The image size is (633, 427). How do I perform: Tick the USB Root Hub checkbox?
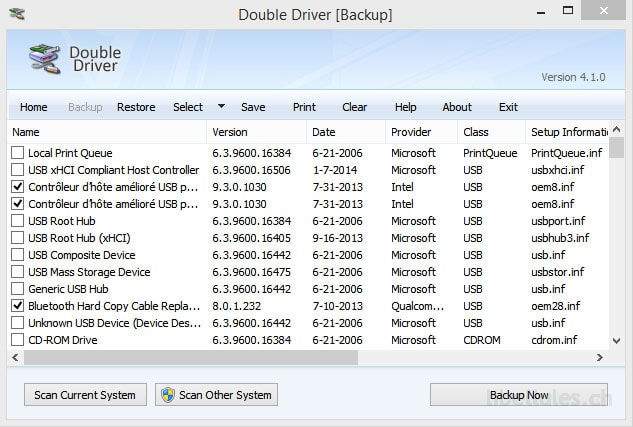17,221
